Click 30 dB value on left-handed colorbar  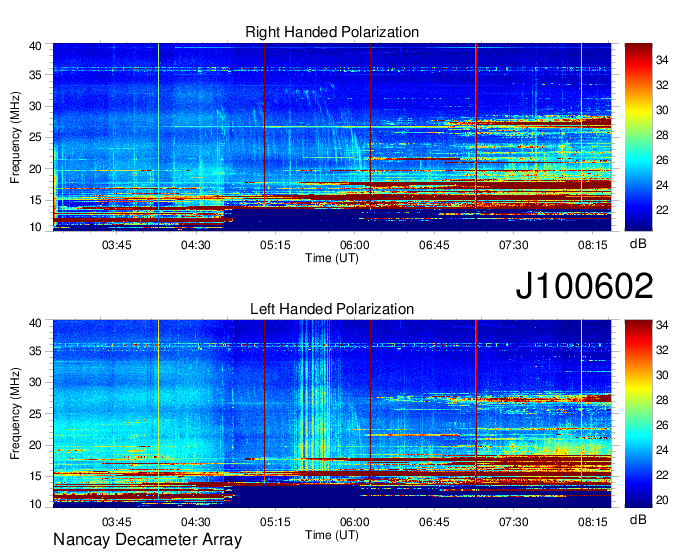click(x=662, y=375)
